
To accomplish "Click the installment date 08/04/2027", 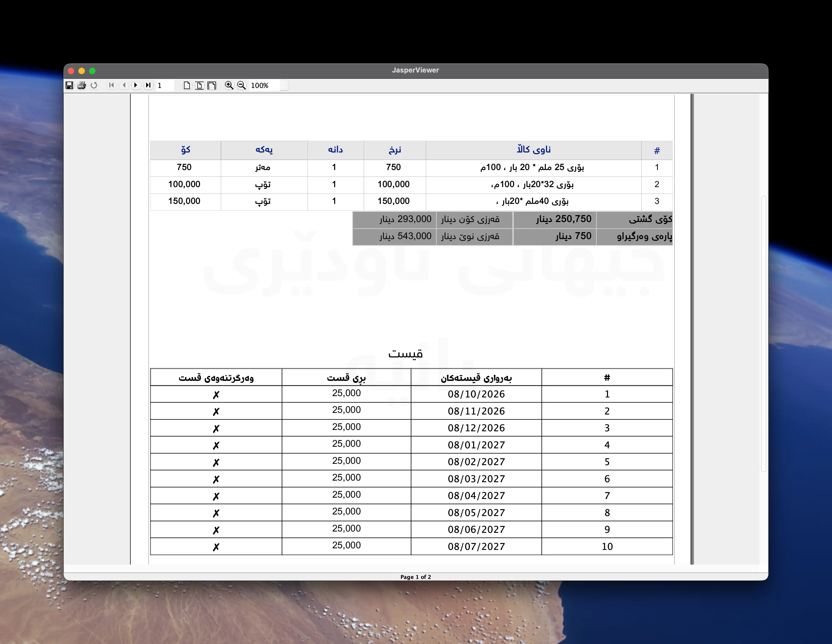I will (x=476, y=496).
